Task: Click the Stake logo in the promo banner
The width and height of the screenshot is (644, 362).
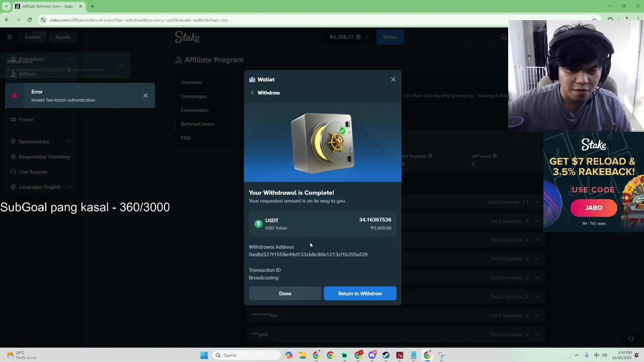Action: coord(594,145)
